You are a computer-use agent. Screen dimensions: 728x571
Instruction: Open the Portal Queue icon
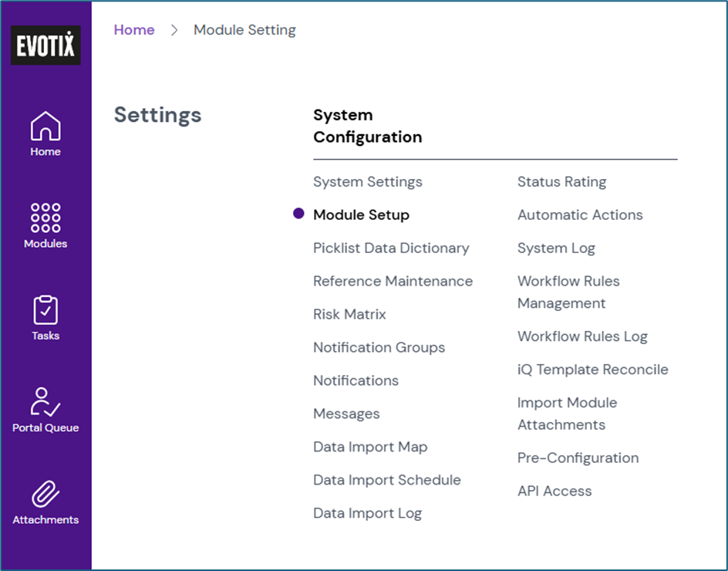(45, 402)
